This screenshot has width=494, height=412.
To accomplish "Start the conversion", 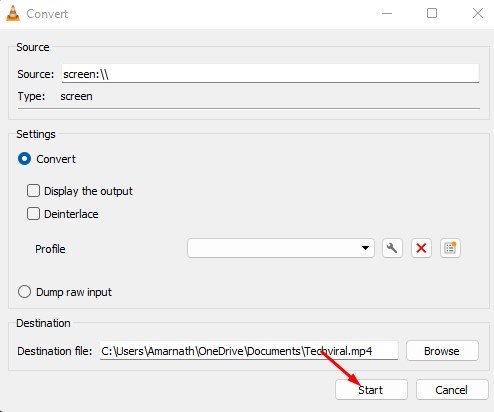I will click(371, 390).
